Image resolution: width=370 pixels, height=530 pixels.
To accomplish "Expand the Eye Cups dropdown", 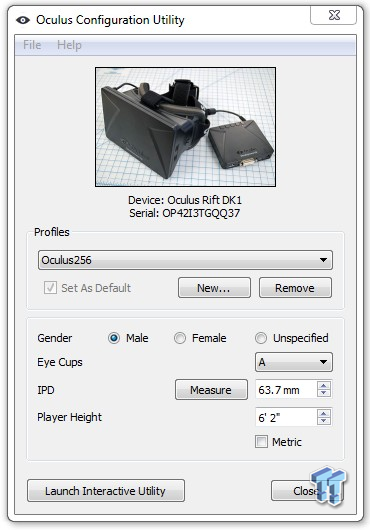I will click(294, 362).
